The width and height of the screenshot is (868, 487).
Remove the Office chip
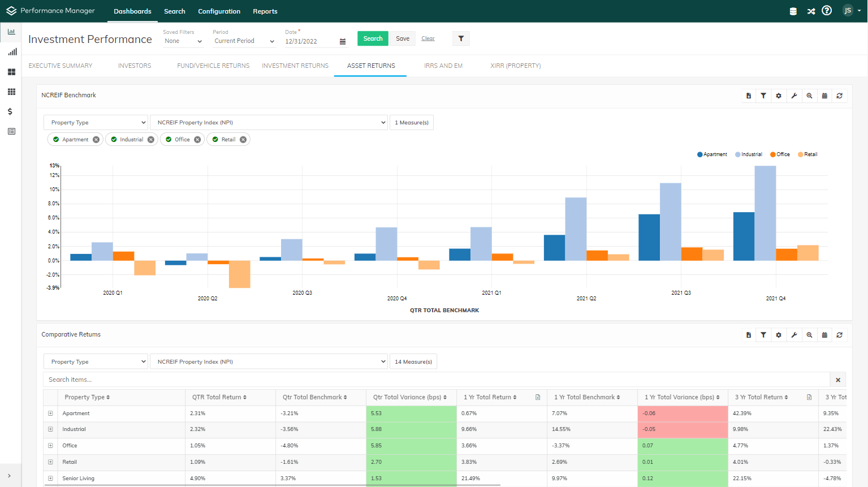(197, 140)
